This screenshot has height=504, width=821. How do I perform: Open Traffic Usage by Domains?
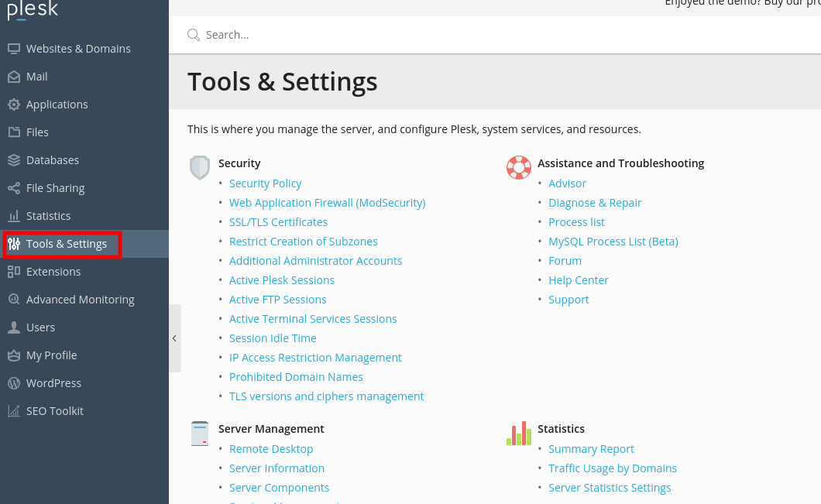coord(613,468)
